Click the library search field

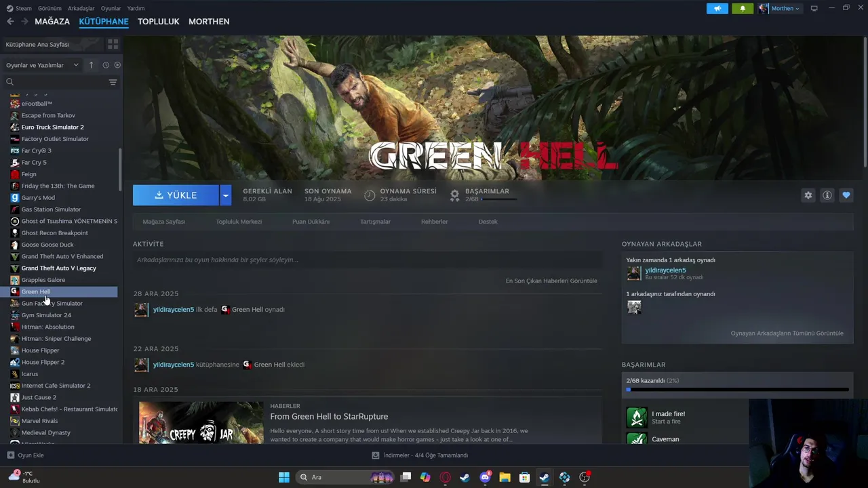56,82
